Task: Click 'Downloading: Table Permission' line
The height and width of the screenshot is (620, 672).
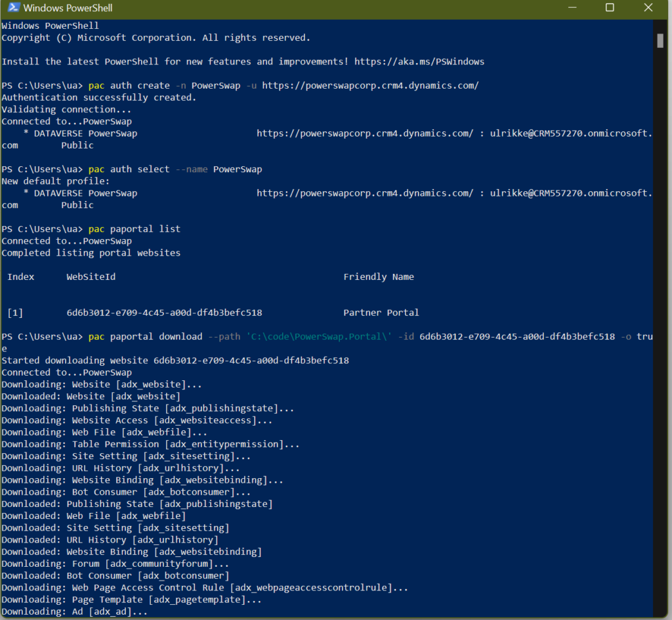Action: tap(150, 445)
